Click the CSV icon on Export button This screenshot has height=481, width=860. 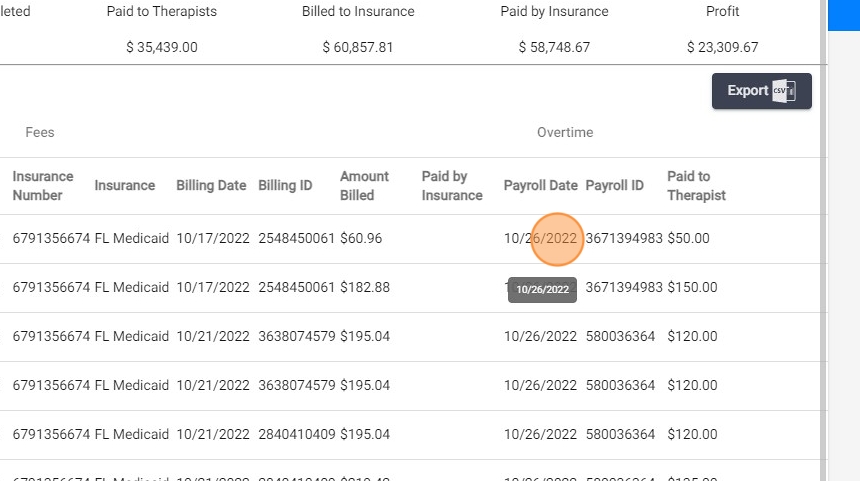click(783, 91)
